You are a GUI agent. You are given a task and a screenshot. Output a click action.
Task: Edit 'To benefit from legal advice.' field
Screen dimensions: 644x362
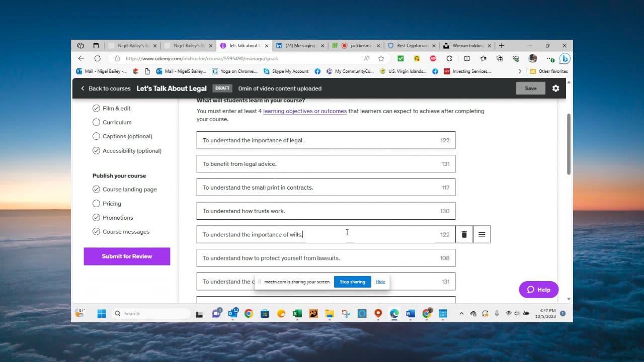click(326, 164)
